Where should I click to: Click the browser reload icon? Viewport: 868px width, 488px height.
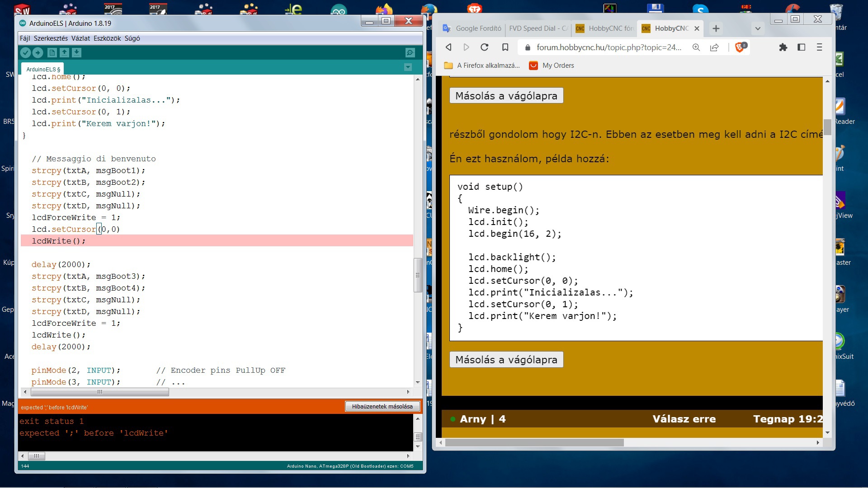coord(484,47)
